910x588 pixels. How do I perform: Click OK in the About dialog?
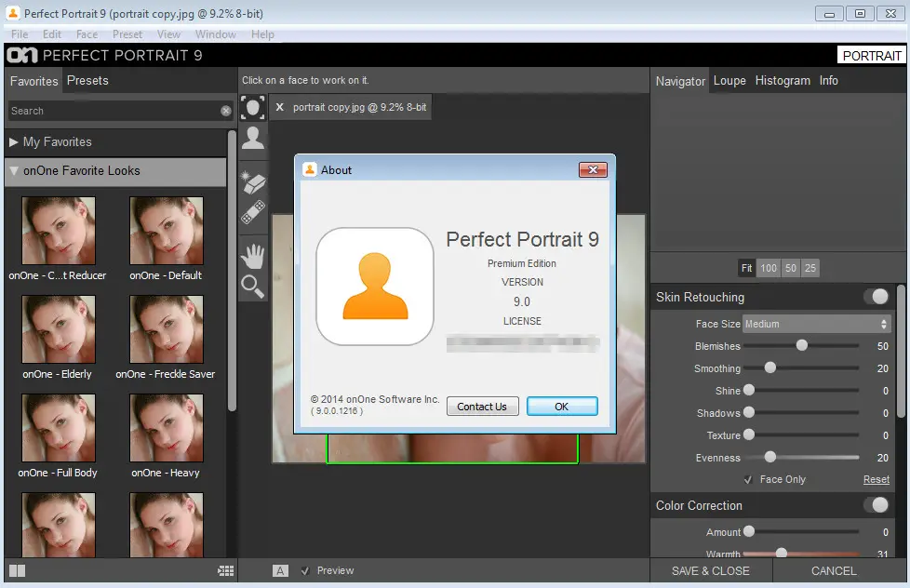(x=562, y=407)
